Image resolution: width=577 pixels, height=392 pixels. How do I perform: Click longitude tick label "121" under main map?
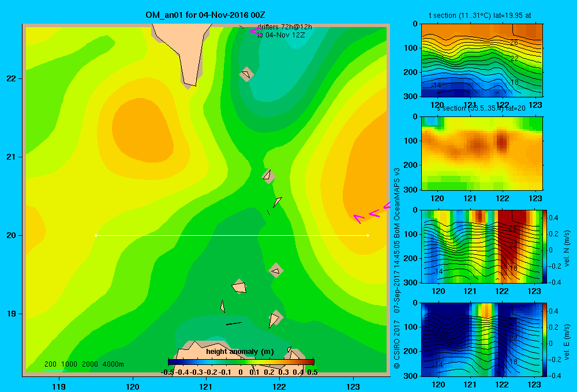click(206, 386)
